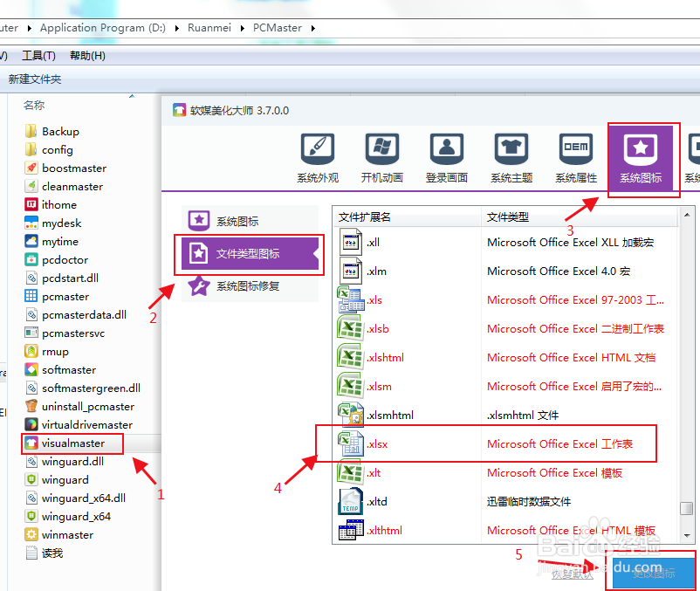Click 新建文件夹 in Explorer toolbar
This screenshot has height=591, width=700.
point(35,79)
